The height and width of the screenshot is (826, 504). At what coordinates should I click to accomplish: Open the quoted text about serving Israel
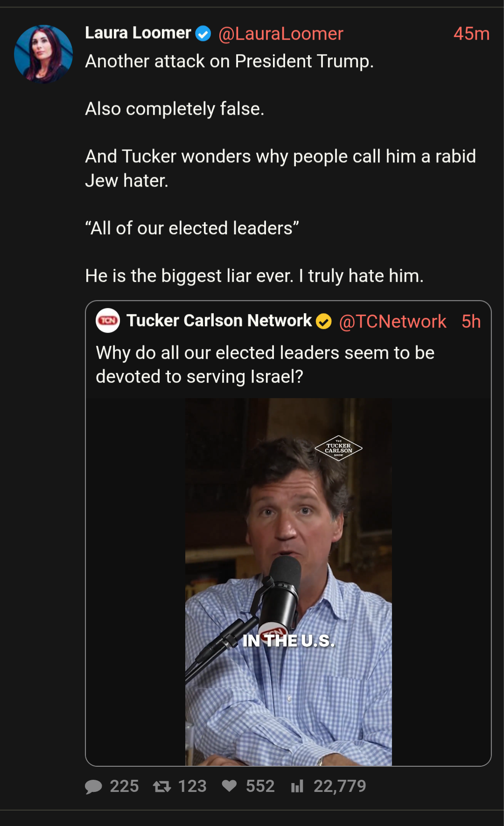[x=265, y=364]
